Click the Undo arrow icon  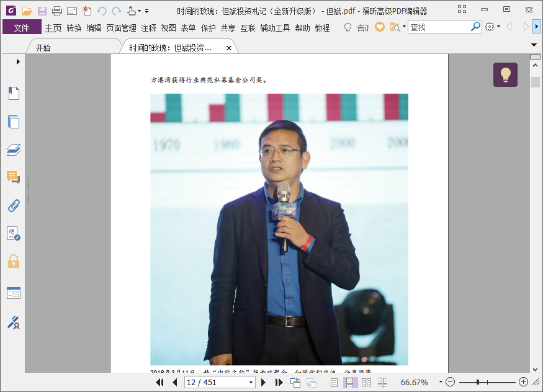point(102,11)
